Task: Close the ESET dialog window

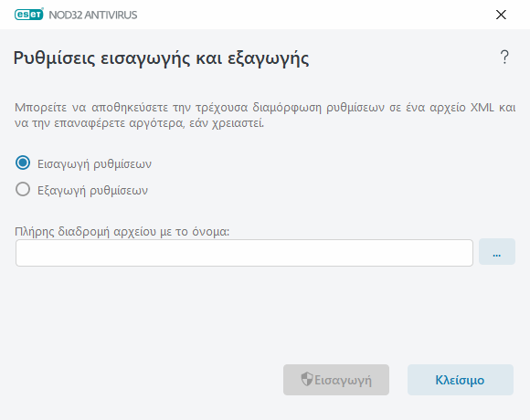Action: pyautogui.click(x=501, y=15)
